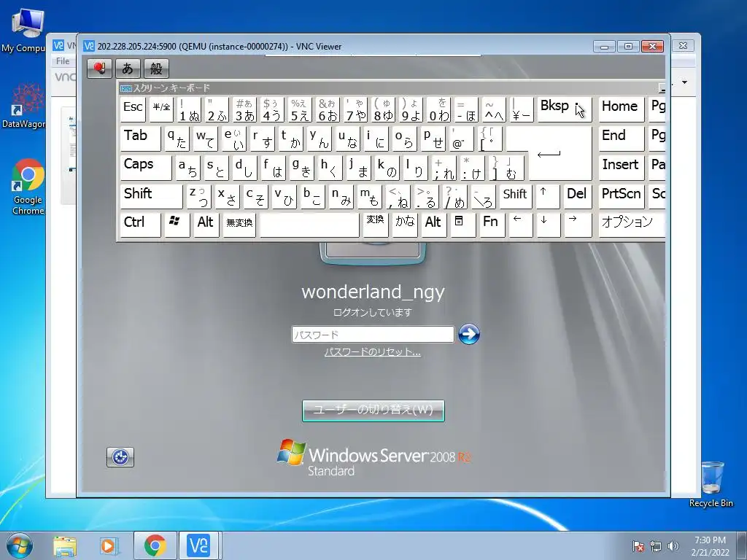The height and width of the screenshot is (560, 747).
Task: Open the オプション keyboard options
Action: pyautogui.click(x=632, y=225)
